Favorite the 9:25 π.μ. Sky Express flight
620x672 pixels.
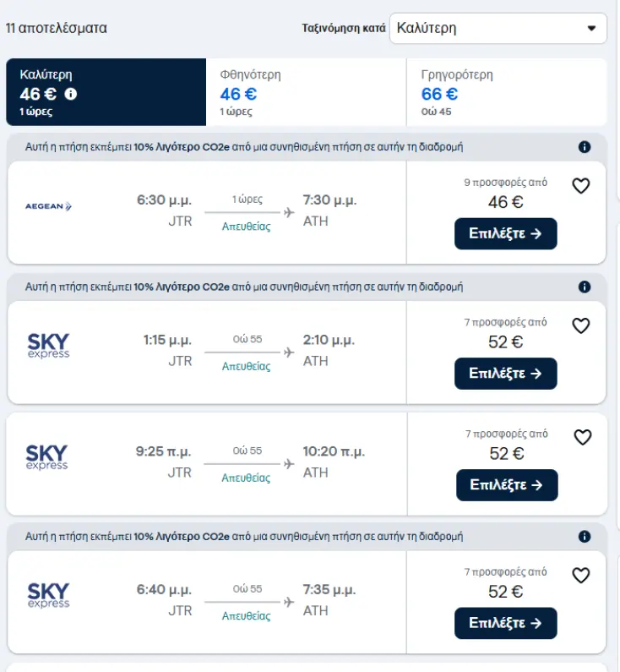pos(583,437)
